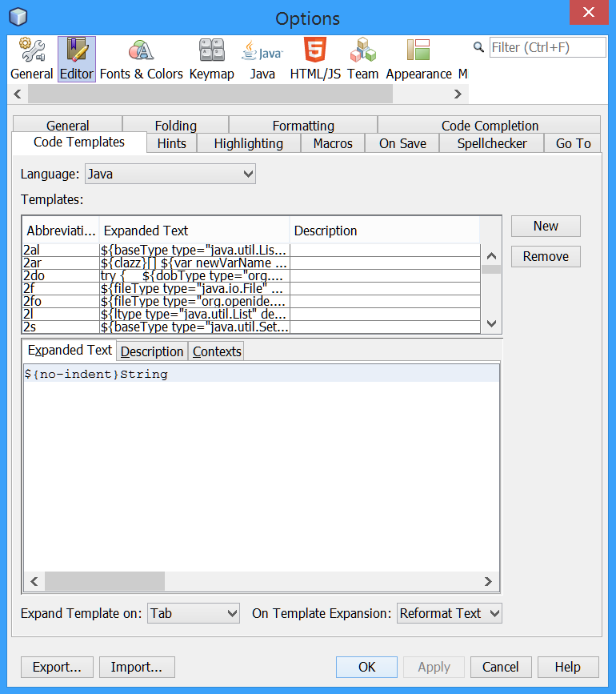Switch to the Formatting tab
Screen dimensions: 616x694
(303, 125)
